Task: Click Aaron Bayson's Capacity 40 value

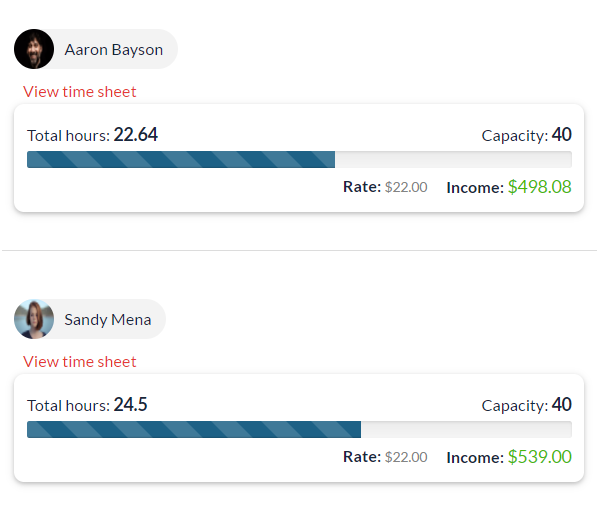Action: [x=562, y=135]
